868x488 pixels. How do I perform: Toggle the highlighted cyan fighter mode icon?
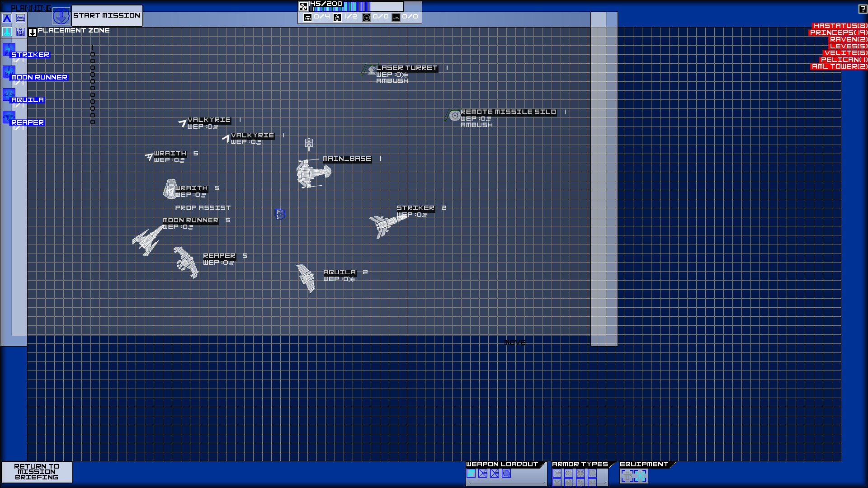7,32
